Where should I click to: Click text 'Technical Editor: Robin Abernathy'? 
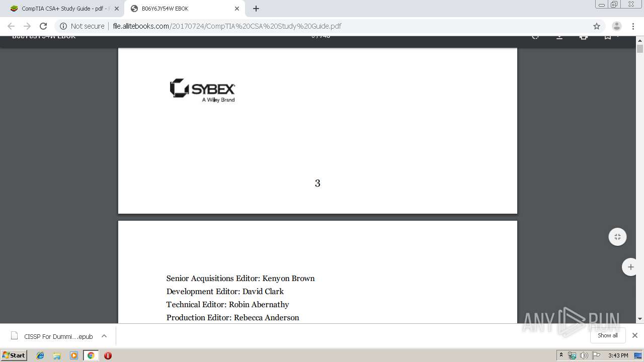tap(227, 304)
